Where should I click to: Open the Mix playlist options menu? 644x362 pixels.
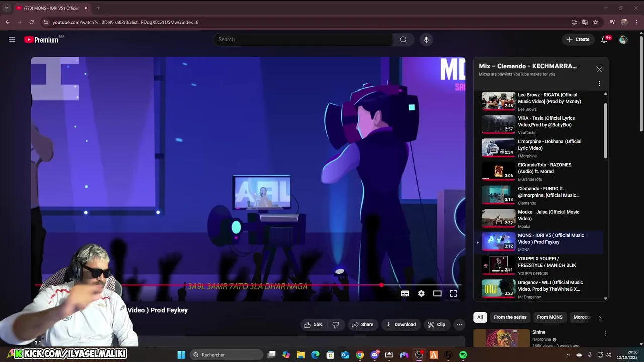[599, 84]
